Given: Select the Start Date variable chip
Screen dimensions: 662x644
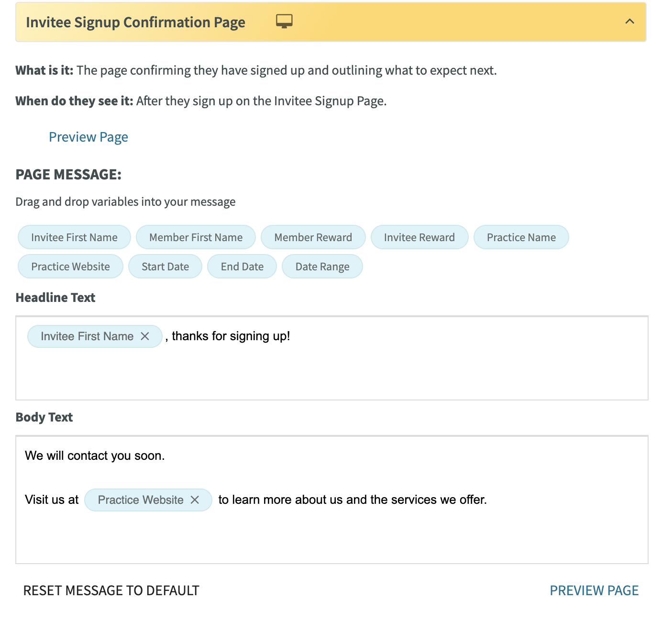Looking at the screenshot, I should pos(165,266).
